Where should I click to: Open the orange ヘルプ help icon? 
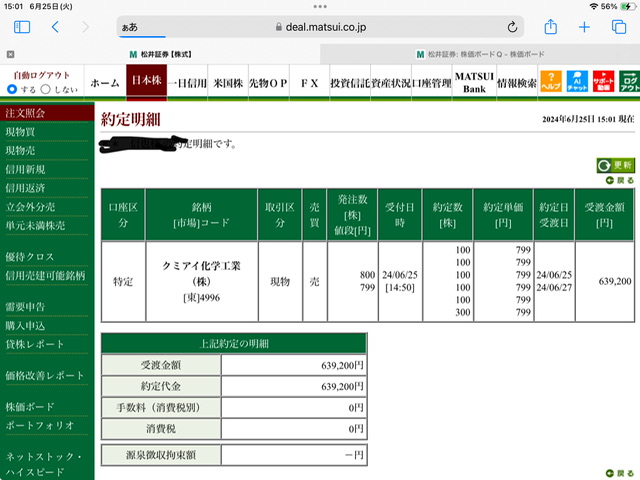(551, 81)
